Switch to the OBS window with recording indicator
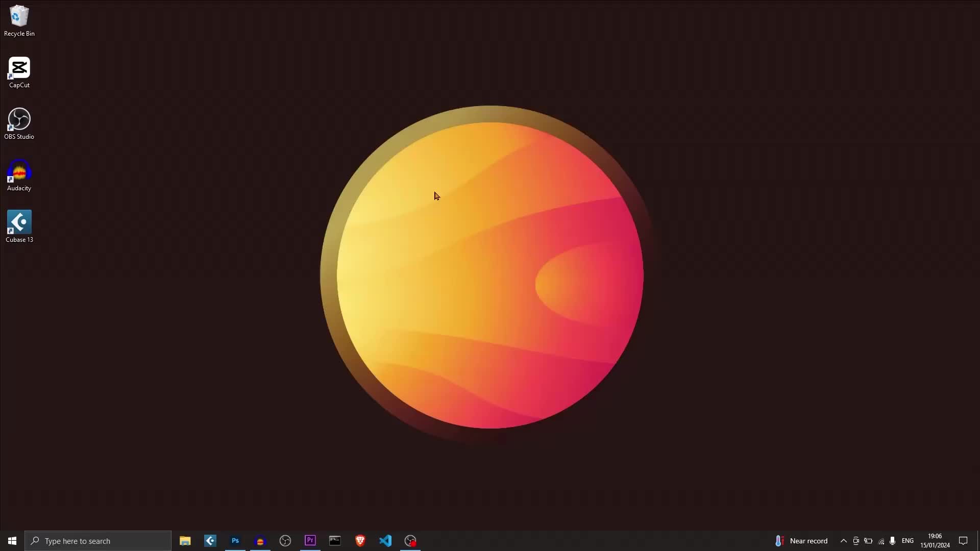This screenshot has width=980, height=551. coord(410,541)
